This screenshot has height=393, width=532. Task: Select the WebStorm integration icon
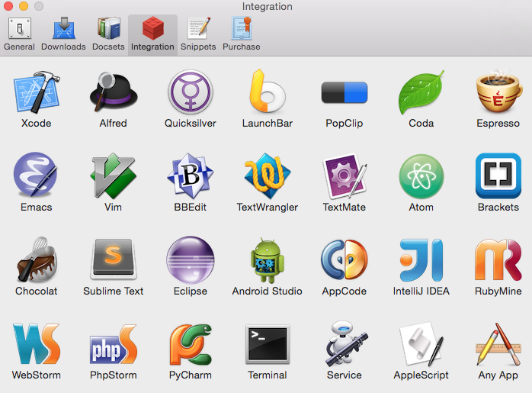(37, 343)
